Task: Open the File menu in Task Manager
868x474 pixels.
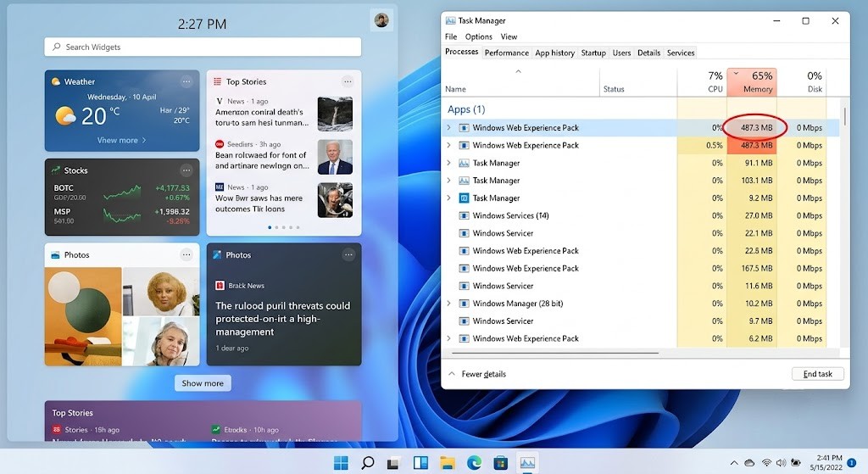Action: coord(451,36)
